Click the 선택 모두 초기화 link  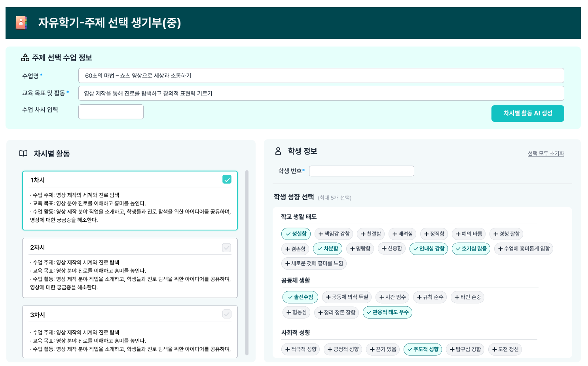tap(546, 153)
